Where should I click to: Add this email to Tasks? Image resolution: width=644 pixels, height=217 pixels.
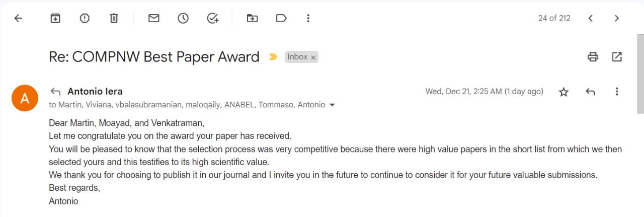[x=213, y=18]
